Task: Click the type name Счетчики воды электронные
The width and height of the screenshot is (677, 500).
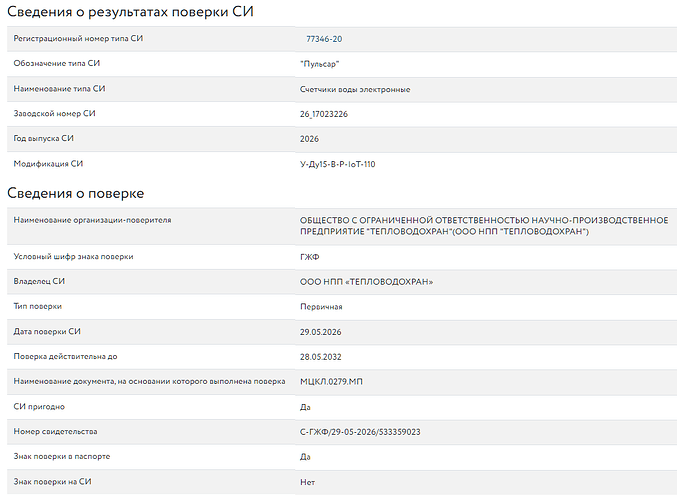Action: tap(355, 89)
